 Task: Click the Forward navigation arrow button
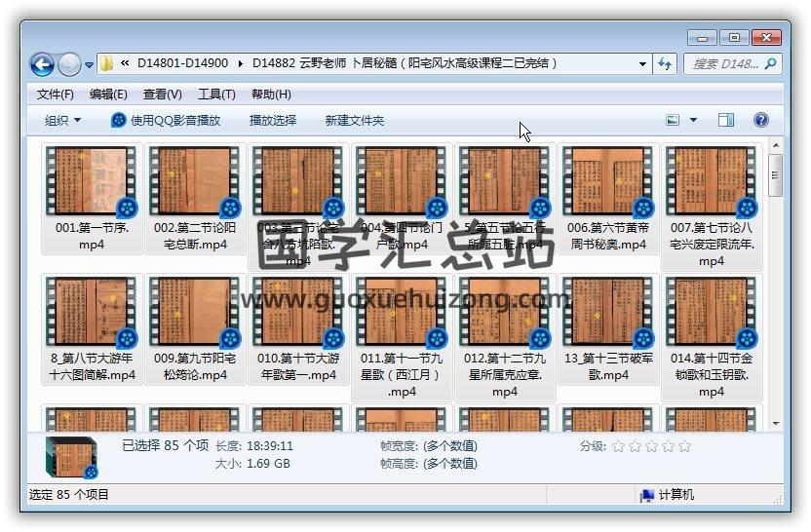69,64
